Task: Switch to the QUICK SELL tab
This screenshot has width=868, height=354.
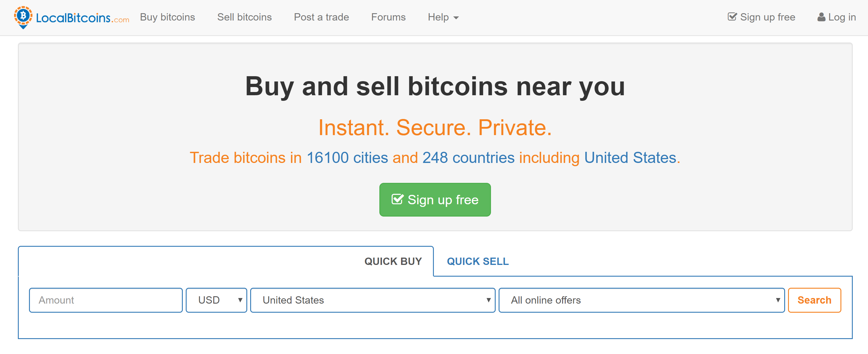Action: click(478, 261)
